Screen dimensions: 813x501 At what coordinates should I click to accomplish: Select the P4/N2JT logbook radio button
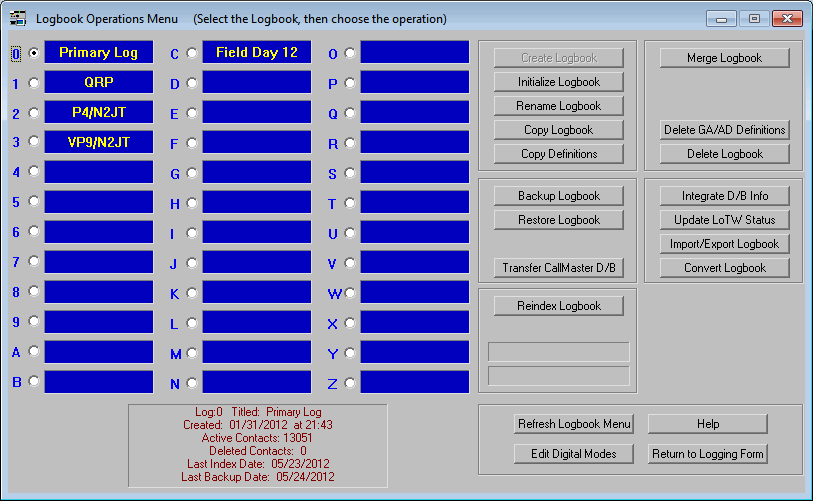(35, 113)
